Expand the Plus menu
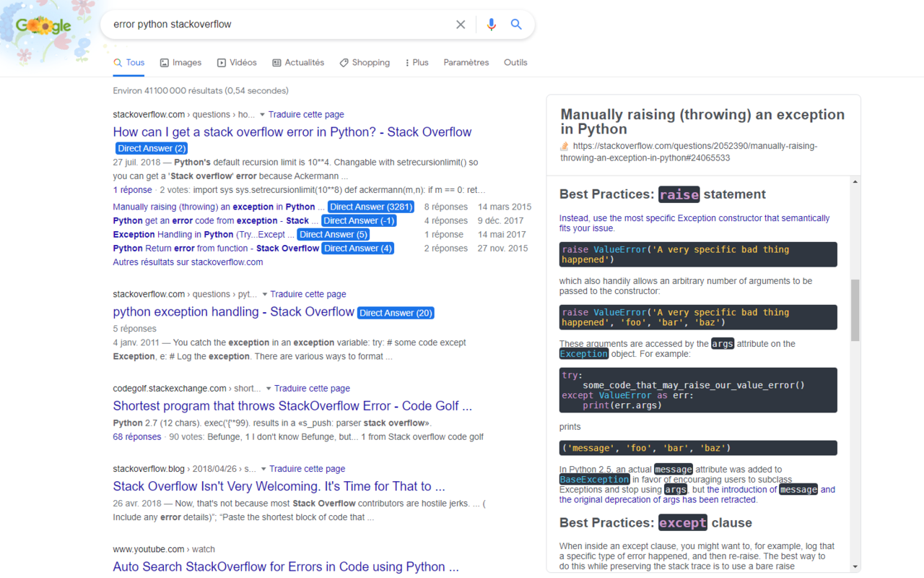Viewport: 924px width, 578px height. [x=417, y=63]
